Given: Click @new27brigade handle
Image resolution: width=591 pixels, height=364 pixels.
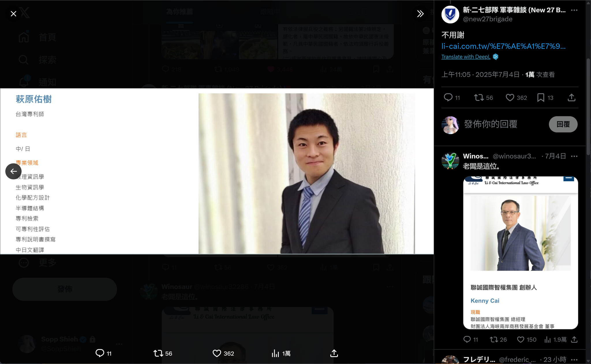Looking at the screenshot, I should click(x=487, y=19).
